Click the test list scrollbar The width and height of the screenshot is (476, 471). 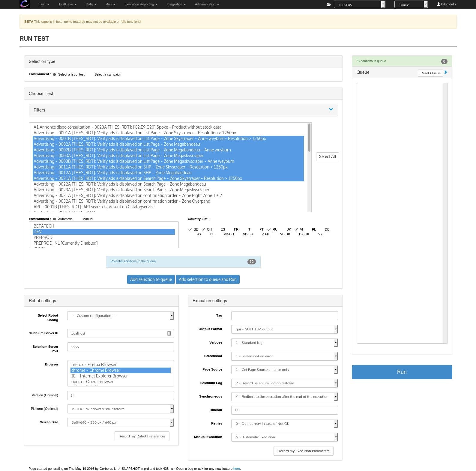pyautogui.click(x=309, y=138)
